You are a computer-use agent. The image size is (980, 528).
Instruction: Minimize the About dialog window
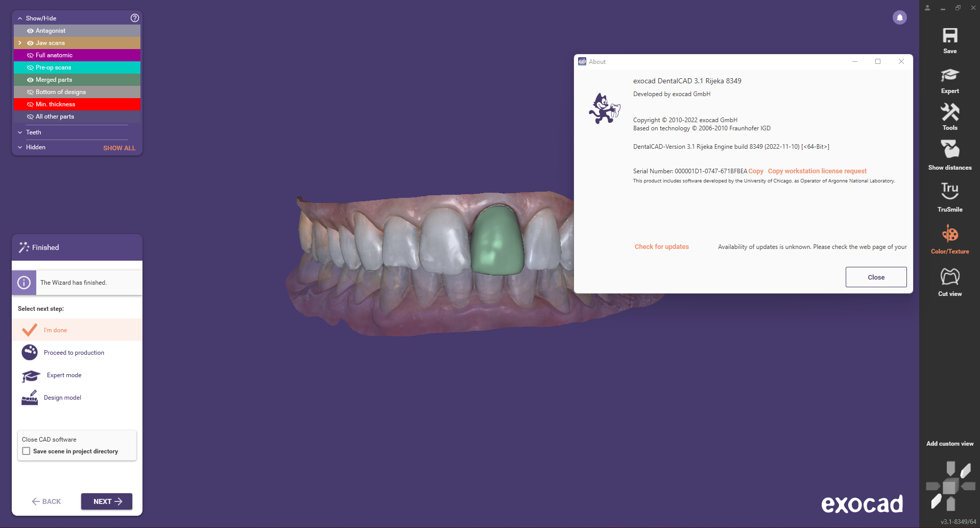[854, 61]
